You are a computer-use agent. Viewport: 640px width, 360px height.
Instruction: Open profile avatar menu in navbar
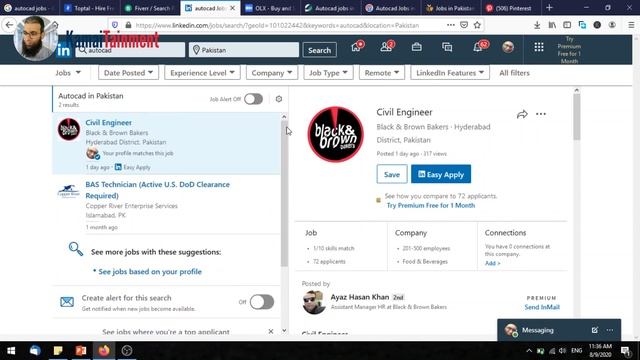(508, 47)
